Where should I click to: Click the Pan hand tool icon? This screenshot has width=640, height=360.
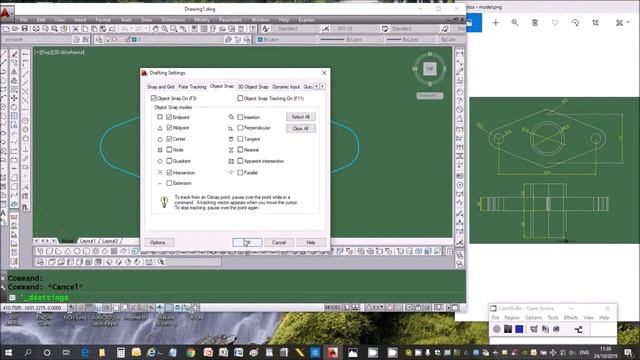coord(155,29)
